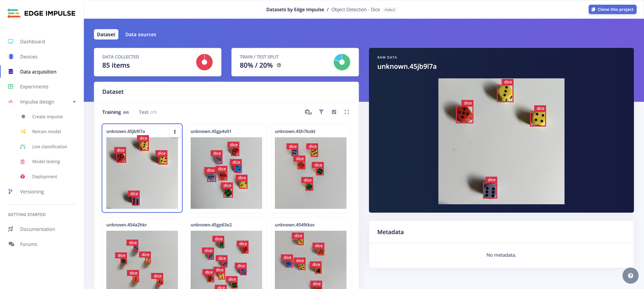This screenshot has width=644, height=289.
Task: Click the PUBLIC badge
Action: click(x=390, y=10)
